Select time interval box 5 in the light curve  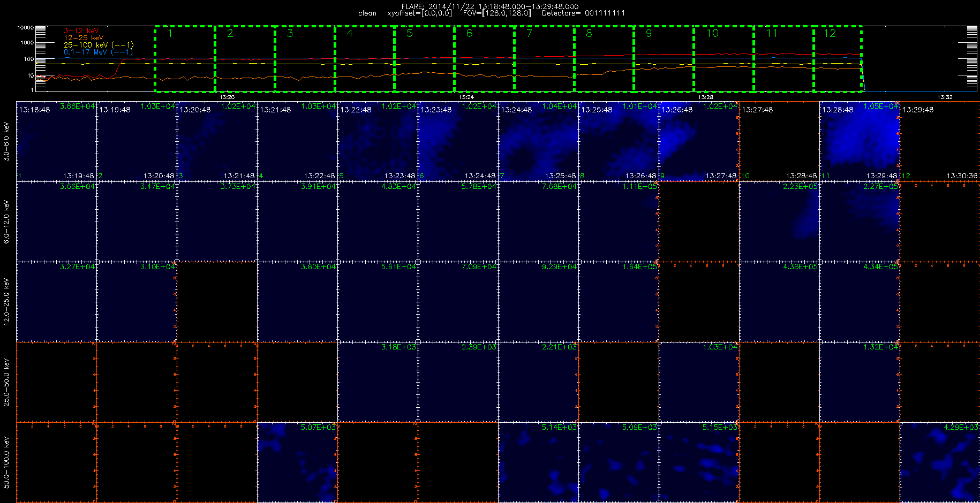pos(425,59)
